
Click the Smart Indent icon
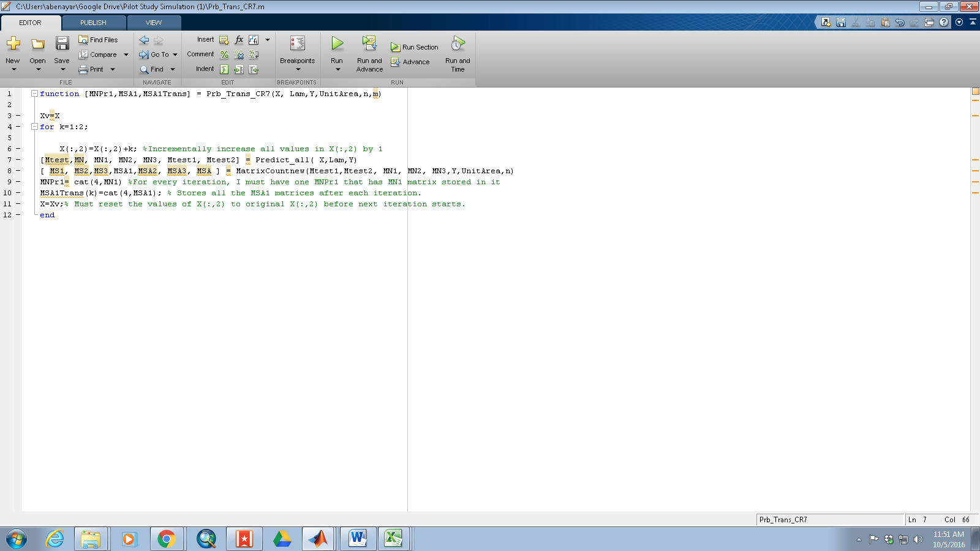(224, 69)
